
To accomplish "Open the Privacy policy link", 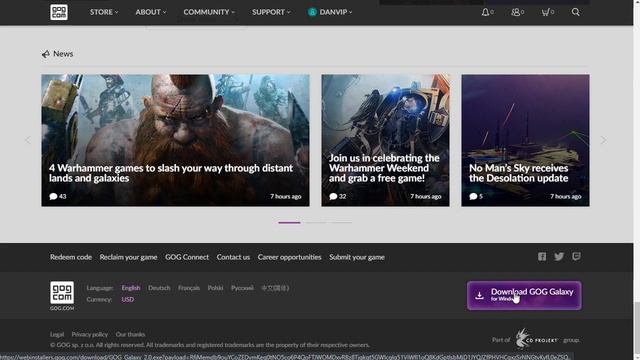I will point(90,334).
